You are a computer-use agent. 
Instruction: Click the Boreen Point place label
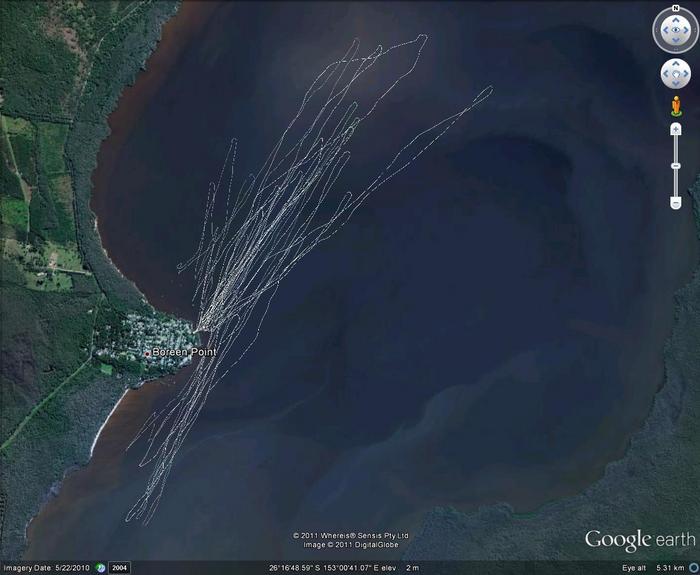183,352
